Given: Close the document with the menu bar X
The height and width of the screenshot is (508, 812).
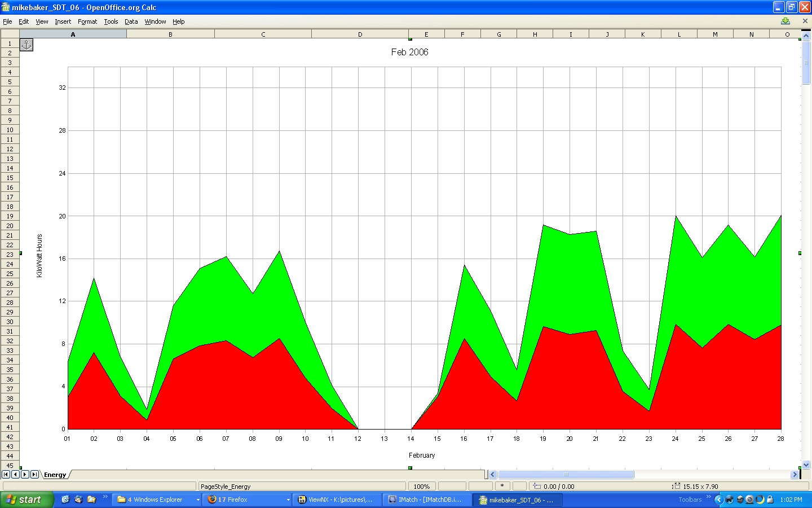Looking at the screenshot, I should pos(805,21).
